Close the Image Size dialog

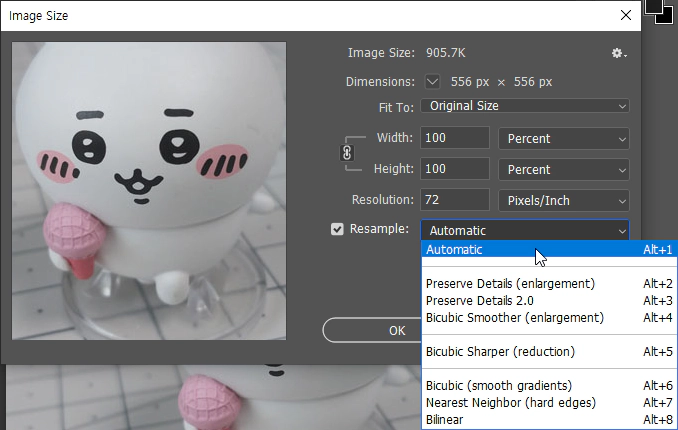coord(626,16)
